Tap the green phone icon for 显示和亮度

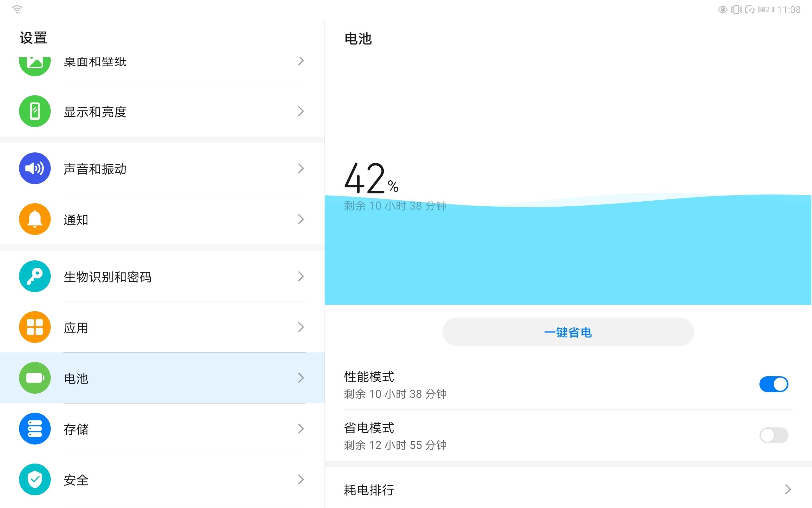35,111
